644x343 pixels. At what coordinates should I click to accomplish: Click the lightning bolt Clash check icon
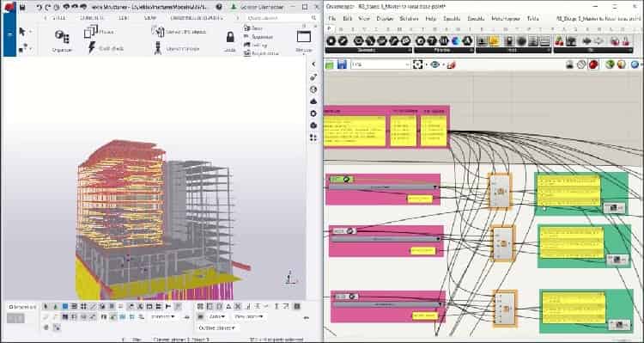(x=92, y=47)
